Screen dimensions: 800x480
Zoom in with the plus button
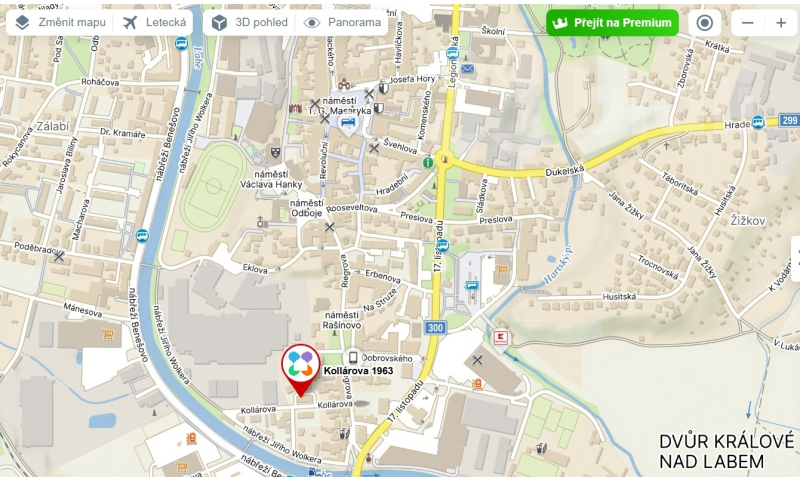(781, 23)
